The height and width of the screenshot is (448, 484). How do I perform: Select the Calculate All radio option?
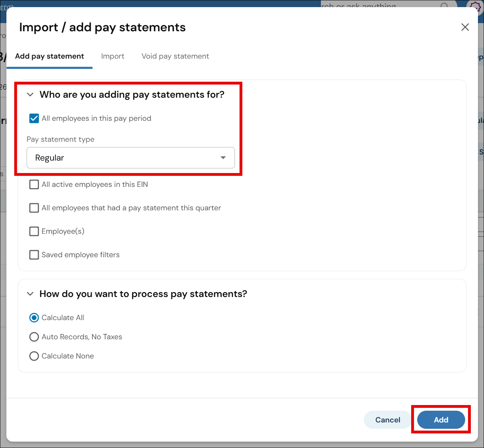tap(34, 318)
